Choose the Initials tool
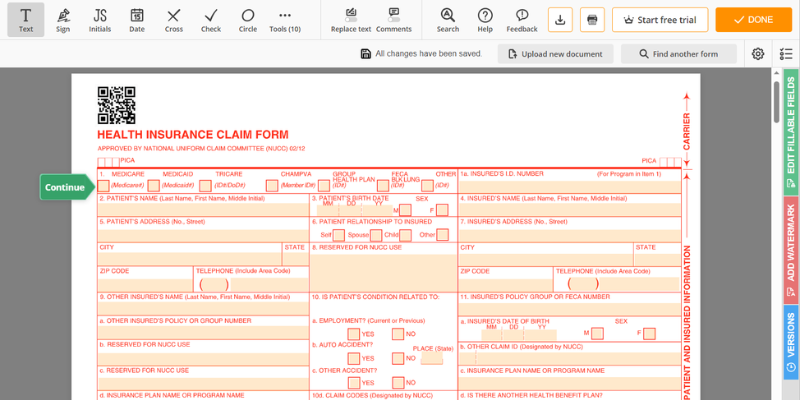Viewport: 800px width, 400px height. tap(100, 19)
